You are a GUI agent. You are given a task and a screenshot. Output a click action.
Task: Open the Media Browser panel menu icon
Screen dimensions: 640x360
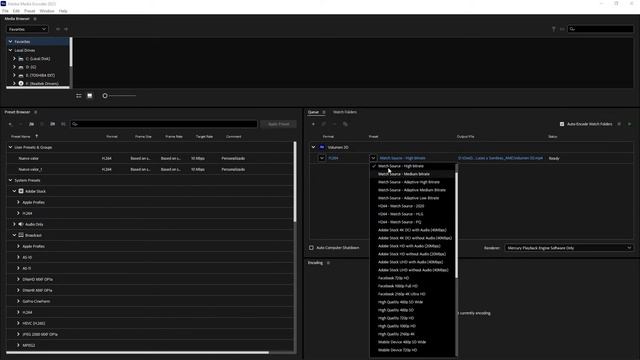tap(35, 19)
